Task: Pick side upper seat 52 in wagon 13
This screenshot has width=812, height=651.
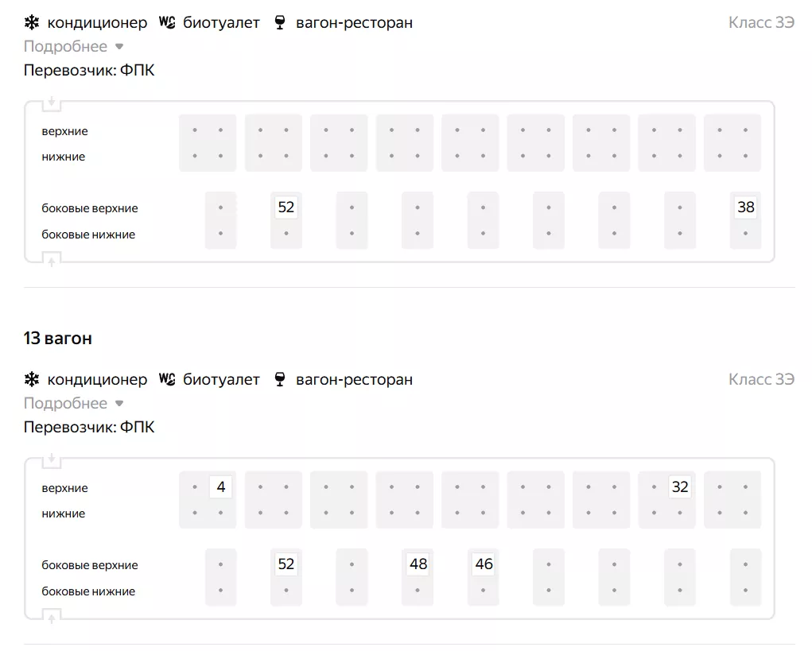Action: pos(286,564)
